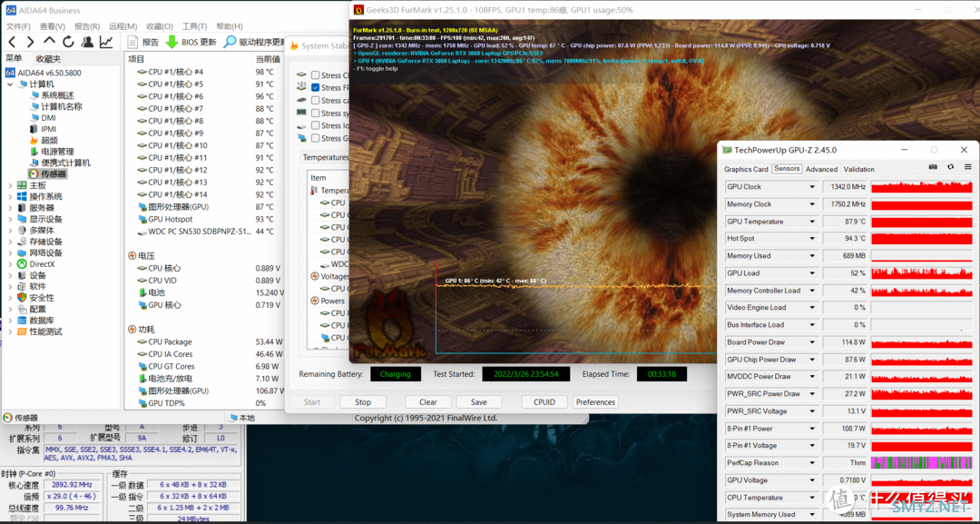Go forward with AIDA64 forward arrow
The height and width of the screenshot is (524, 980).
tap(31, 42)
